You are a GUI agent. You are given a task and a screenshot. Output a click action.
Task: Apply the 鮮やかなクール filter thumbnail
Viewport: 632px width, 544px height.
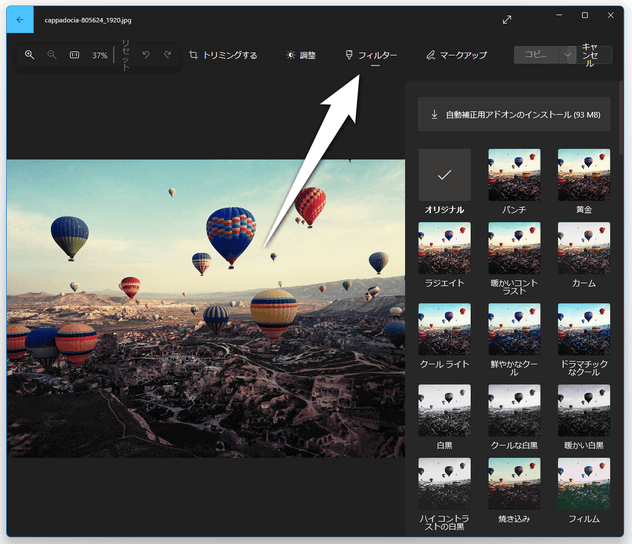point(514,329)
